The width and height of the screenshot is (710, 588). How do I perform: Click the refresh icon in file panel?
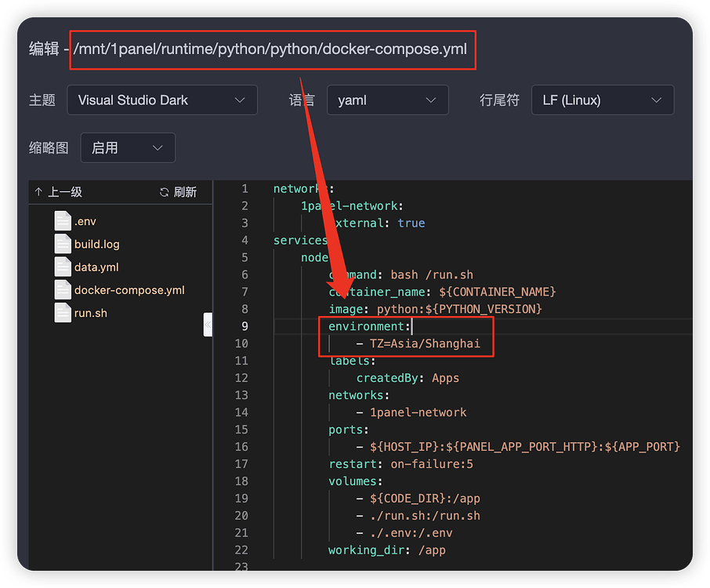pyautogui.click(x=165, y=192)
